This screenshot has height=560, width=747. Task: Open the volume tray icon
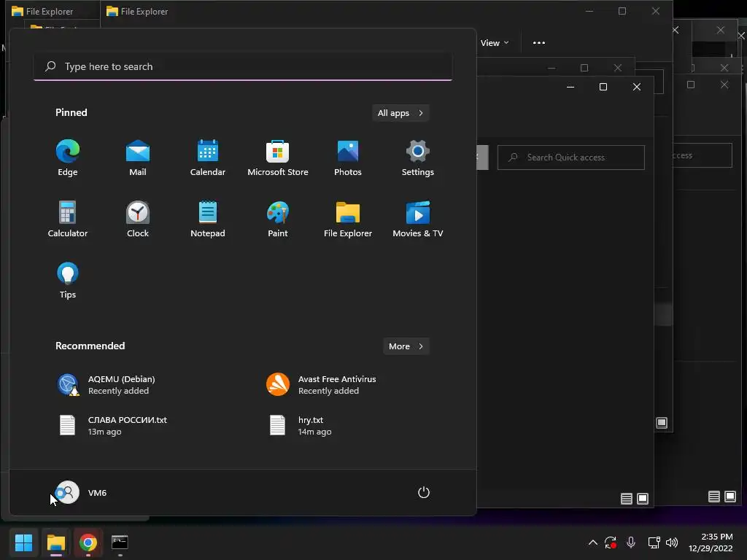click(x=672, y=542)
